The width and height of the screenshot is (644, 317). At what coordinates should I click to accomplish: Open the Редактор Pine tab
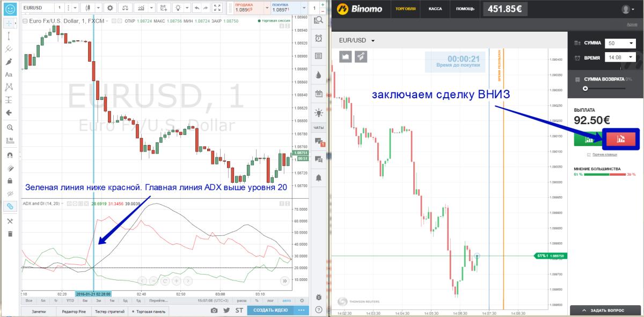74,311
